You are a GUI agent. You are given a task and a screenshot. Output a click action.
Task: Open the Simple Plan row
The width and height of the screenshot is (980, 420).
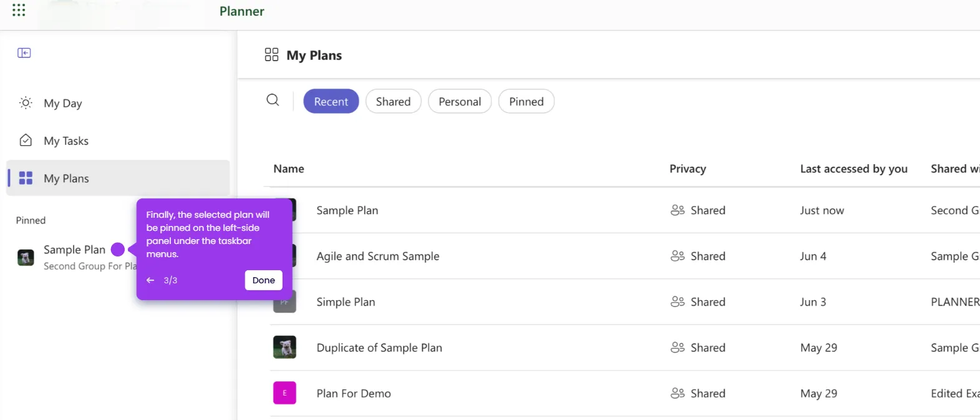click(346, 302)
